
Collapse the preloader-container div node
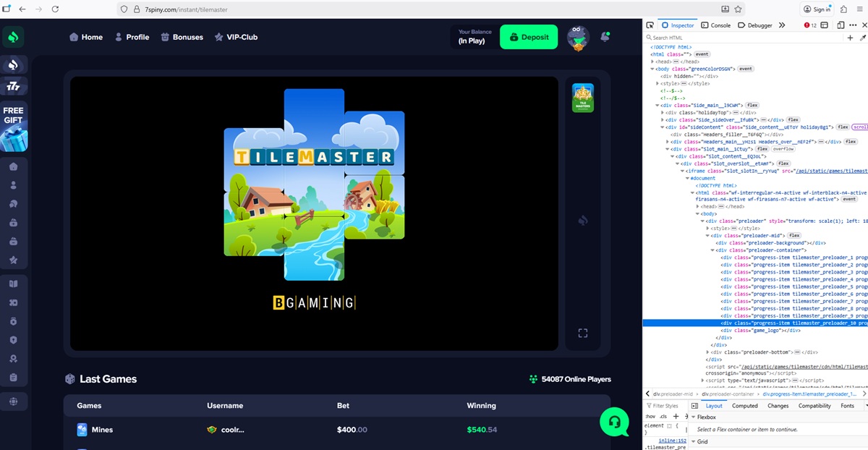coord(713,250)
